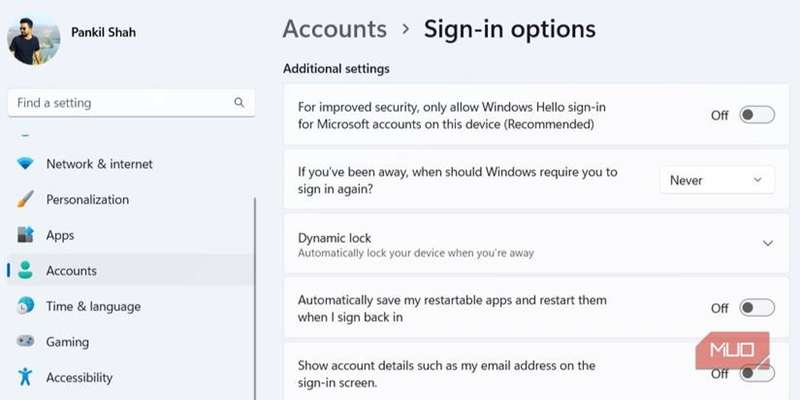Image resolution: width=800 pixels, height=400 pixels.
Task: Open Pankil Shah profile name
Action: tap(103, 33)
